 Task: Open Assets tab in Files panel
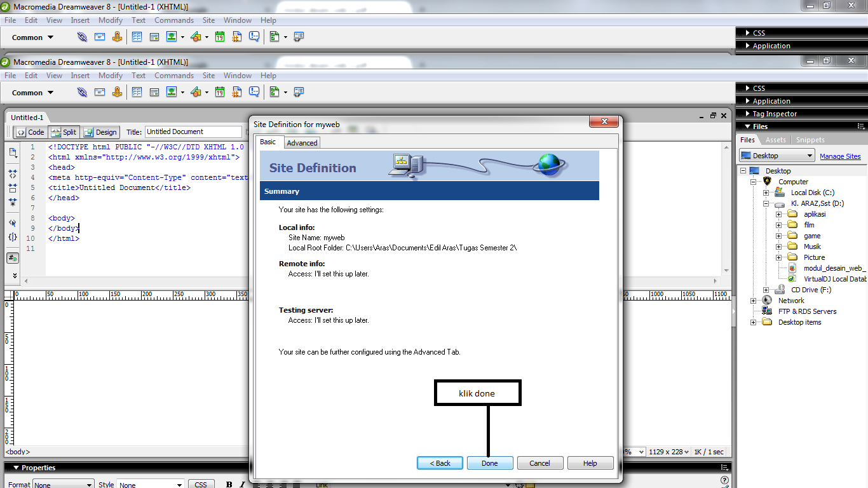click(775, 140)
